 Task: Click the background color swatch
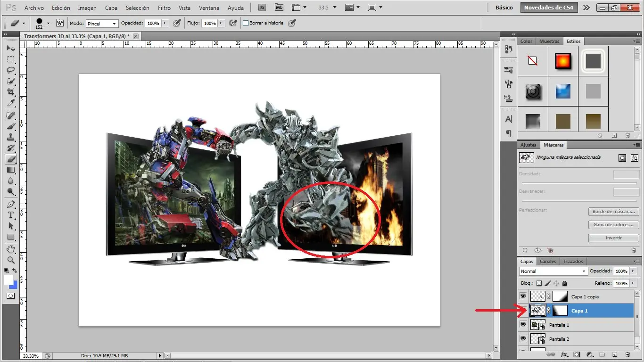(14, 285)
